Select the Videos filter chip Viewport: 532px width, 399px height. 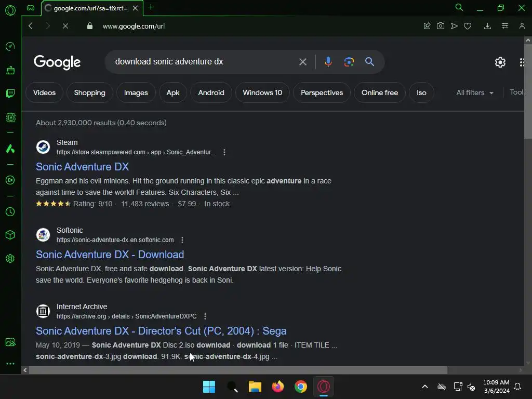45,92
